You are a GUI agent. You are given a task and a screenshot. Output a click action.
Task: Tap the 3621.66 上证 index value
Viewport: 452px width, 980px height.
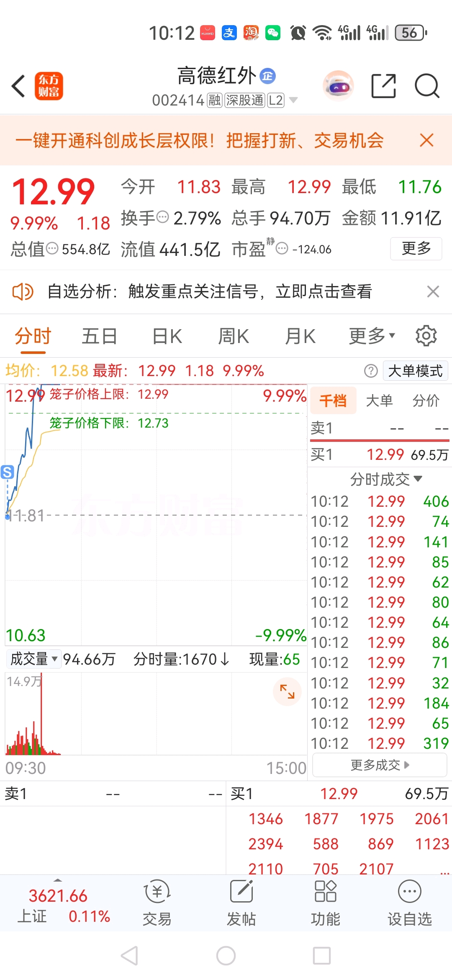[58, 896]
